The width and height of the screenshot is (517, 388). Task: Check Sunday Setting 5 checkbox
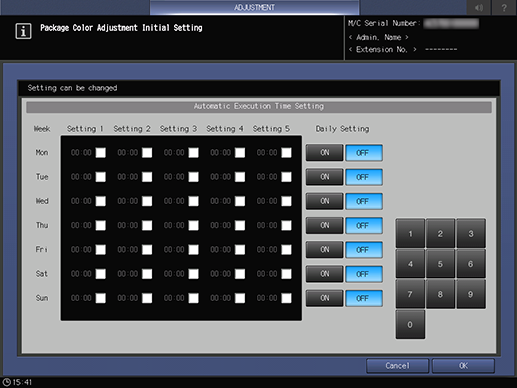[x=286, y=298]
